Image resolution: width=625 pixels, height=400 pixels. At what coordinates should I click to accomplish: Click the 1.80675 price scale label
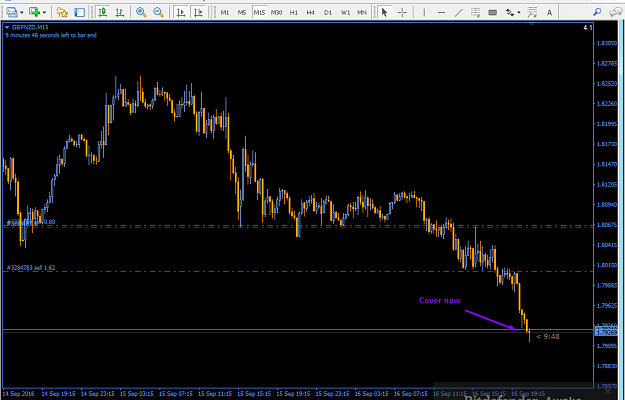tap(607, 225)
